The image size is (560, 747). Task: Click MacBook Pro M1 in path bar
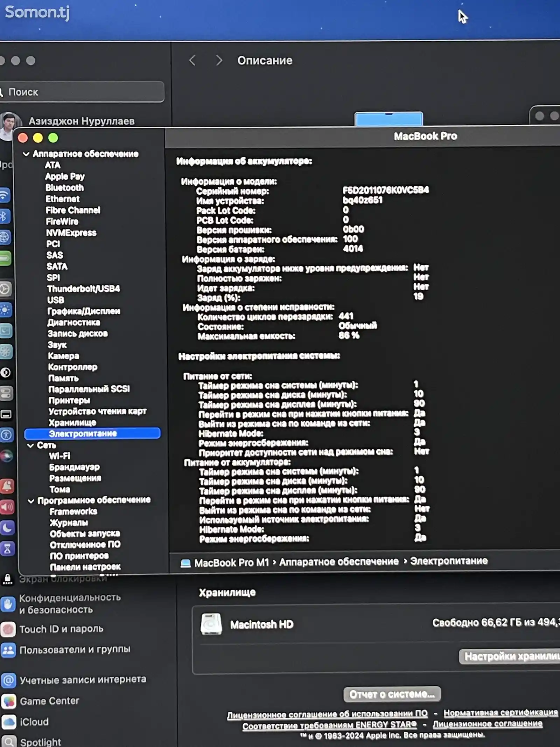pyautogui.click(x=225, y=563)
